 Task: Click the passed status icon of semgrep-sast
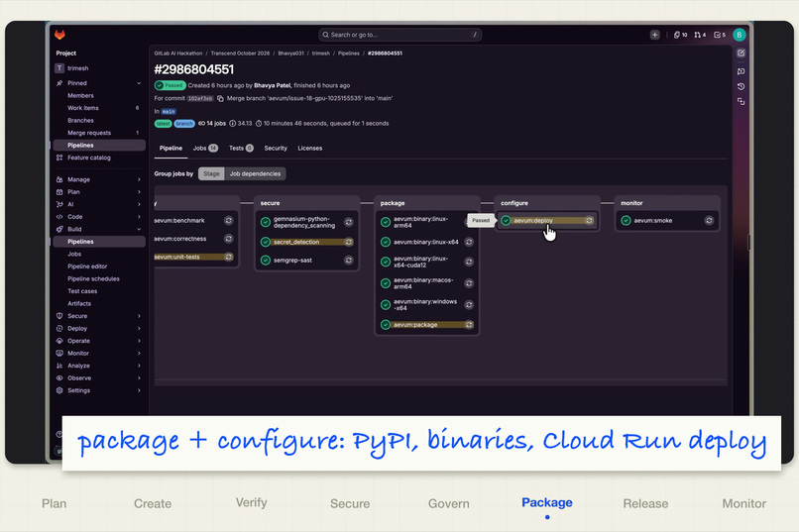(x=266, y=261)
